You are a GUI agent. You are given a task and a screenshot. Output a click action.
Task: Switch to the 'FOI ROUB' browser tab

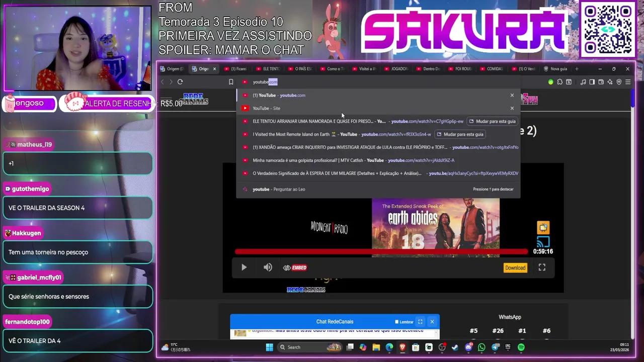(460, 69)
